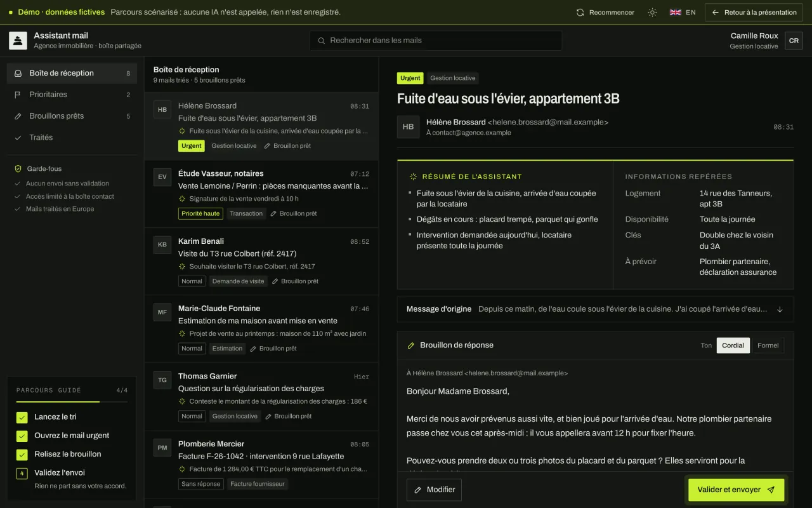Click the Modifier button

tap(434, 490)
